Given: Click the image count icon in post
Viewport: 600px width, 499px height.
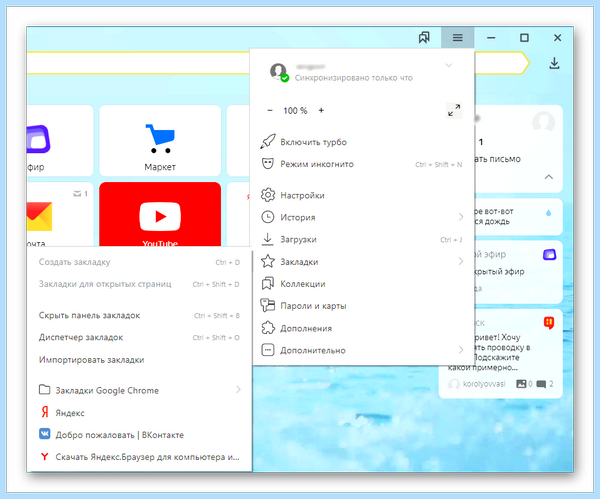Looking at the screenshot, I should point(521,383).
